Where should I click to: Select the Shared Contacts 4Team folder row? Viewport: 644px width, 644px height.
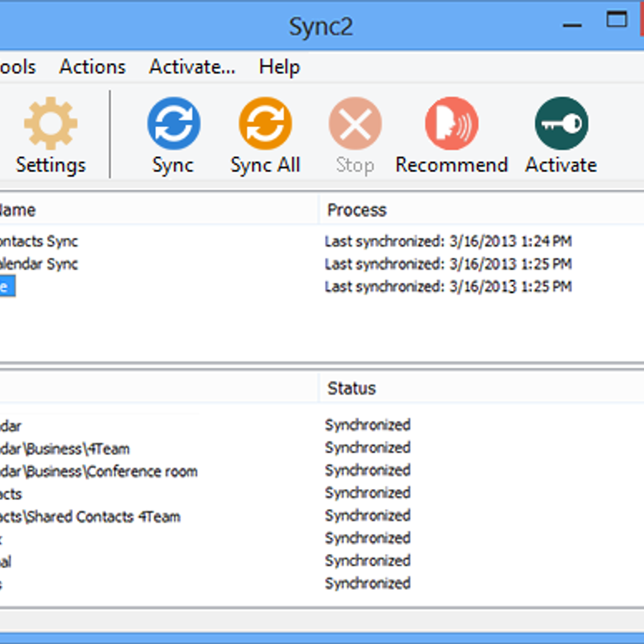pos(90,517)
